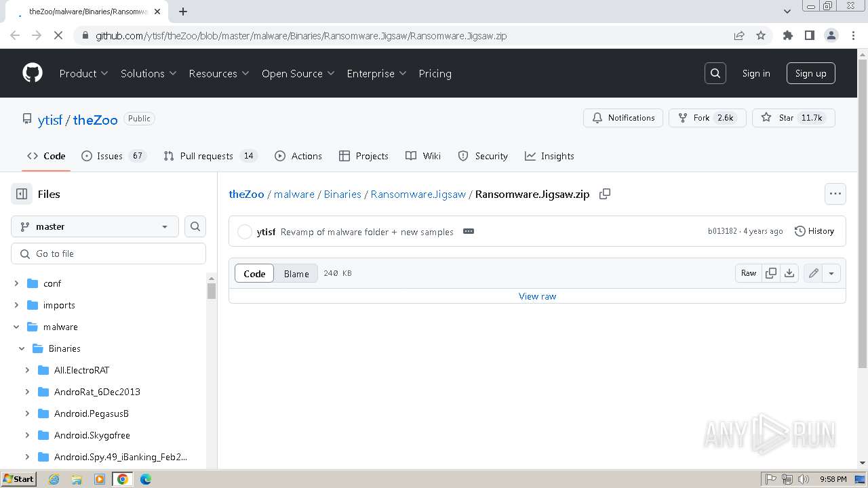868x488 pixels.
Task: Open the Security tab
Action: pos(483,156)
